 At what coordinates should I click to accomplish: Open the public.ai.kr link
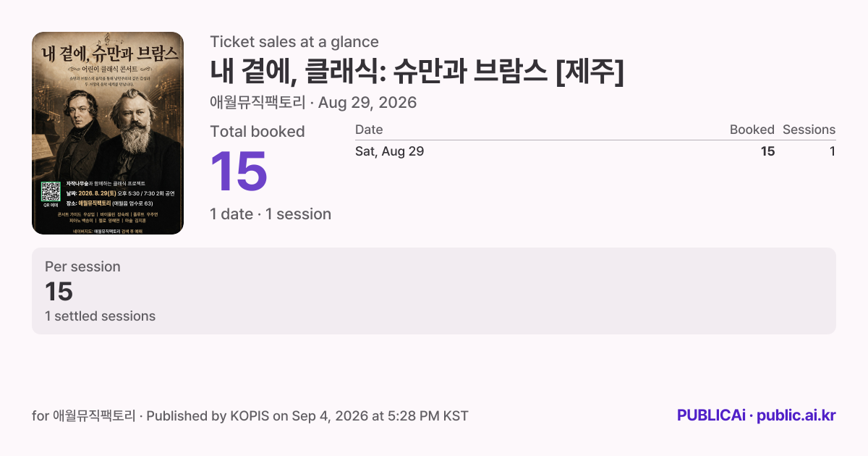coord(796,415)
